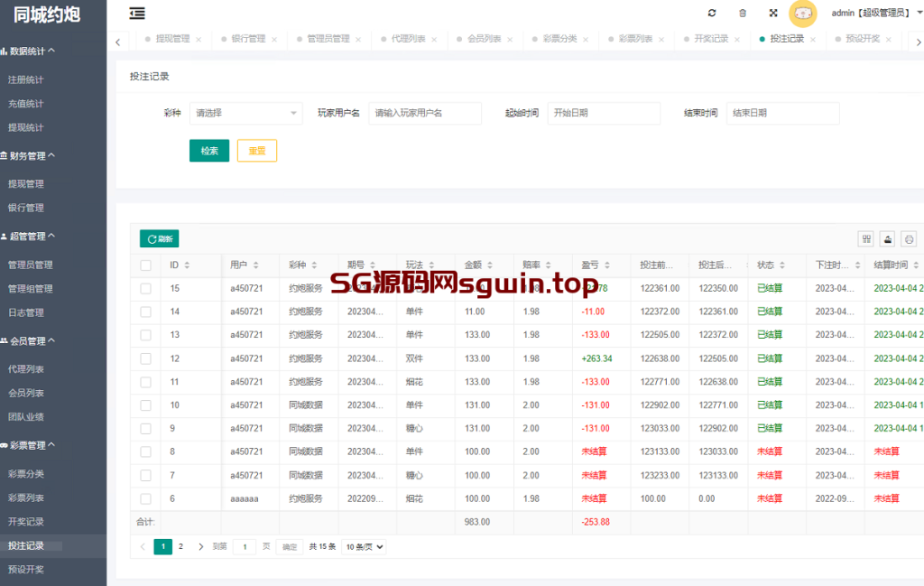Click the fullscreen icon in top bar

773,14
